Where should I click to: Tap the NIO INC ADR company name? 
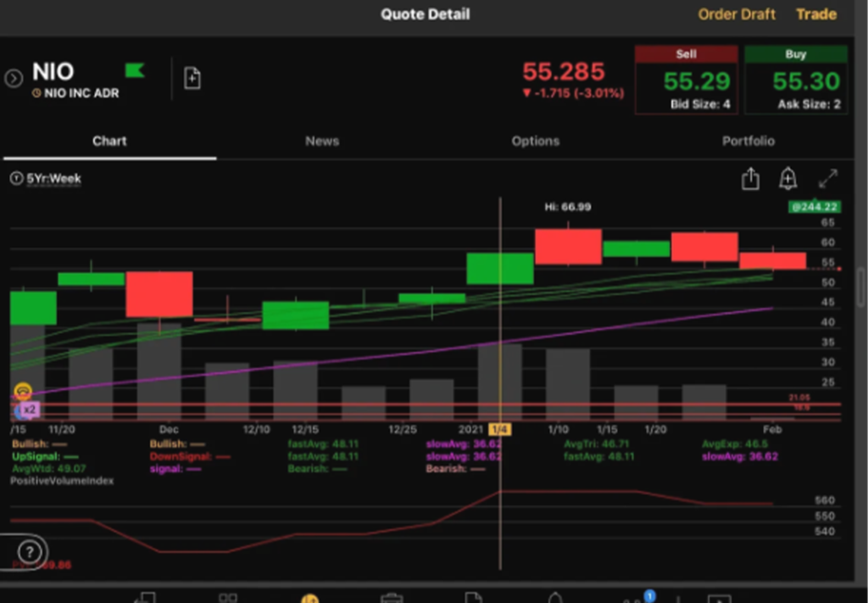(81, 93)
